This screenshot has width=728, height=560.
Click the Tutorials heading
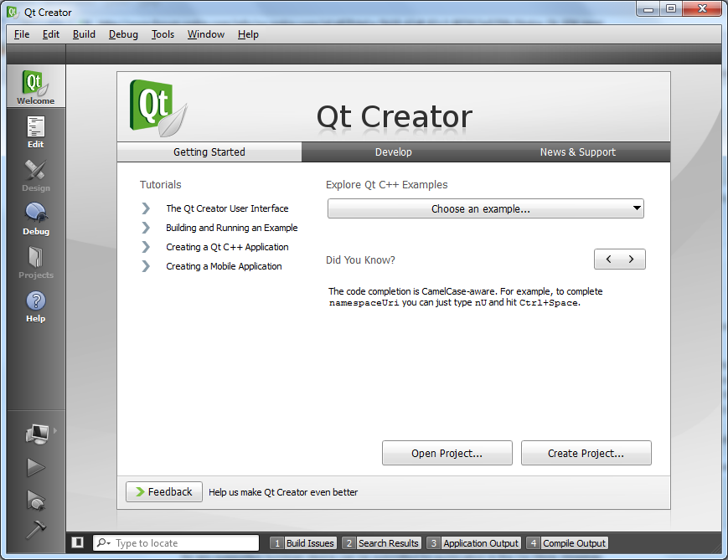pyautogui.click(x=161, y=185)
